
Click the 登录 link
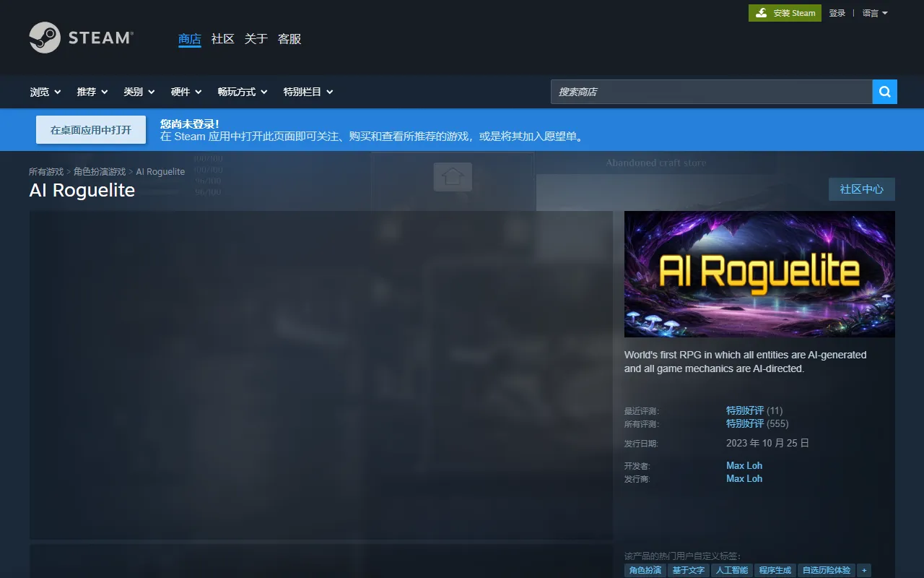click(837, 13)
